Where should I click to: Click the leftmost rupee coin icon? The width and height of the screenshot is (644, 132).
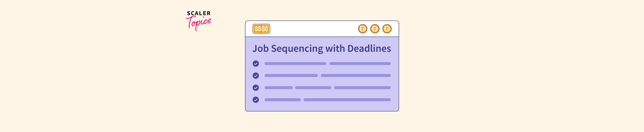pyautogui.click(x=363, y=29)
